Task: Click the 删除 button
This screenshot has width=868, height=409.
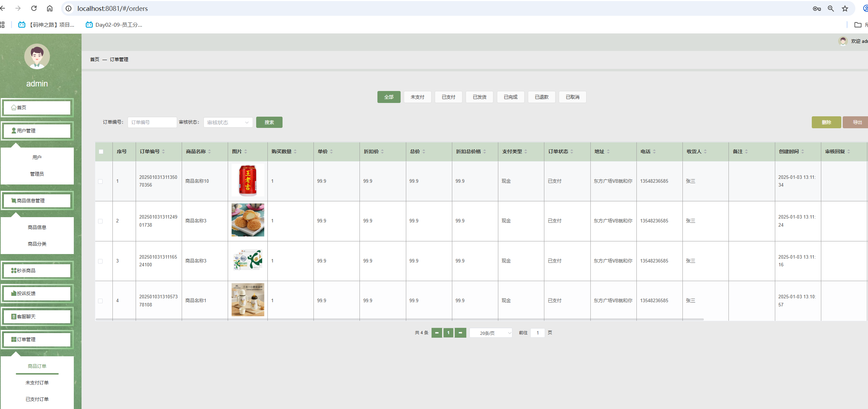Action: tap(826, 122)
